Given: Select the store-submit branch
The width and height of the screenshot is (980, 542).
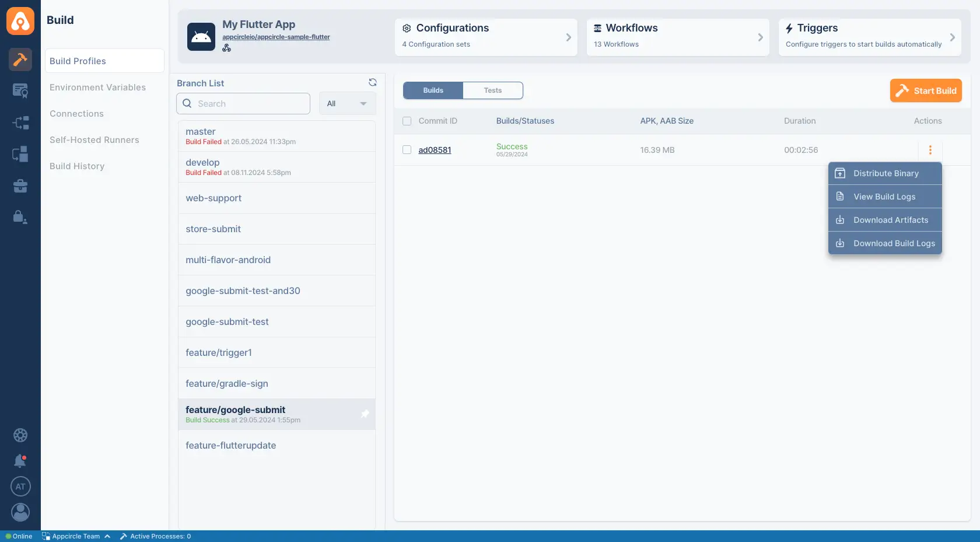Looking at the screenshot, I should (x=276, y=229).
